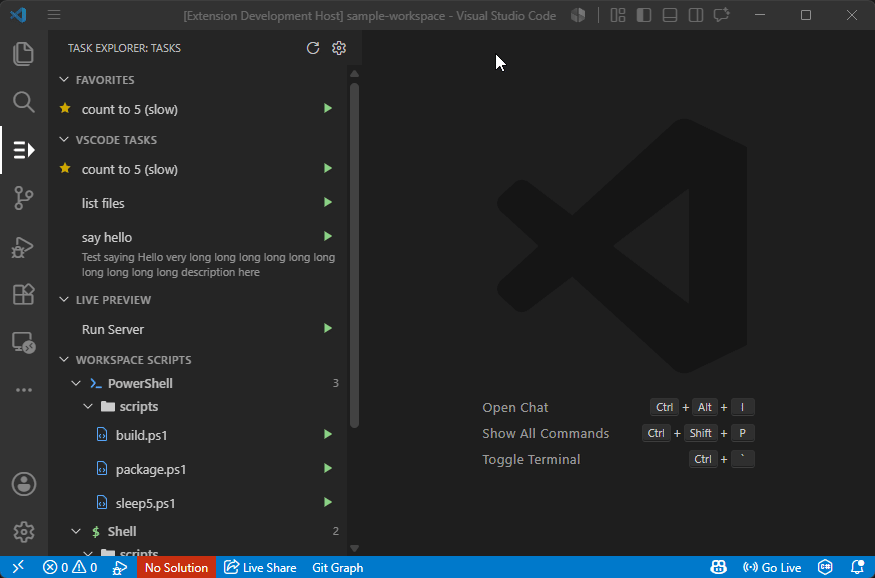Open the Search view

pyautogui.click(x=23, y=102)
